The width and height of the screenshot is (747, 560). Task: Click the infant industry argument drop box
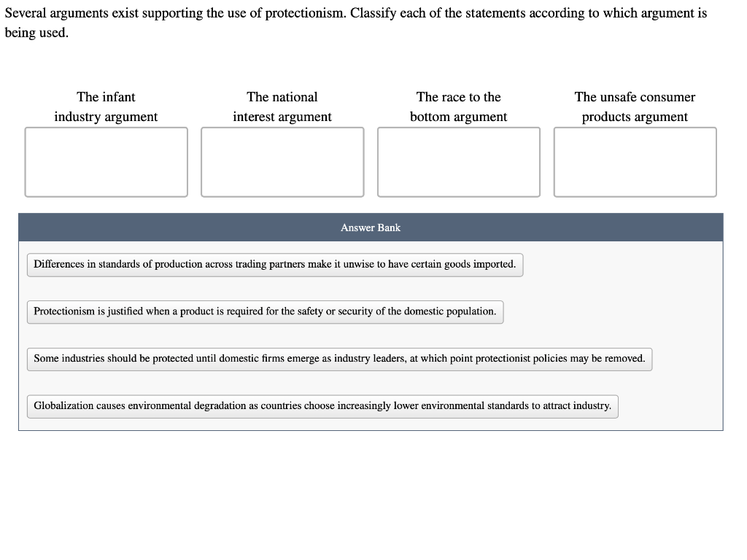pos(107,162)
